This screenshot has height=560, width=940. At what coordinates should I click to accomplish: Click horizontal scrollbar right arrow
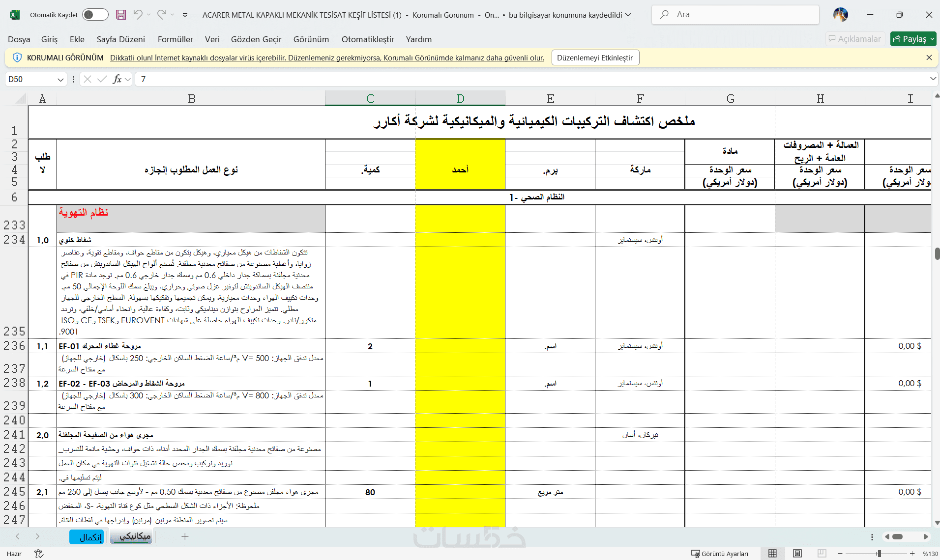(x=926, y=536)
